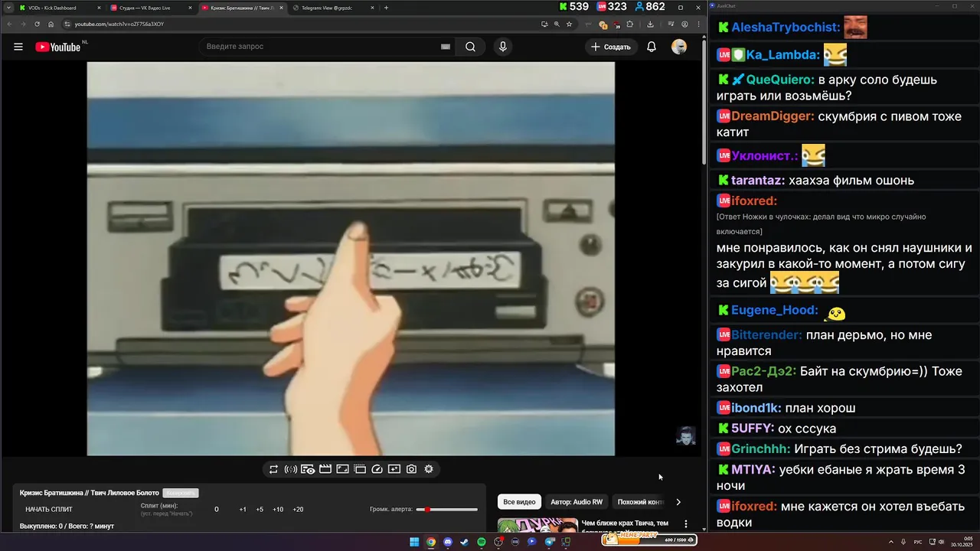Go to the YouTube home logo

(x=58, y=47)
